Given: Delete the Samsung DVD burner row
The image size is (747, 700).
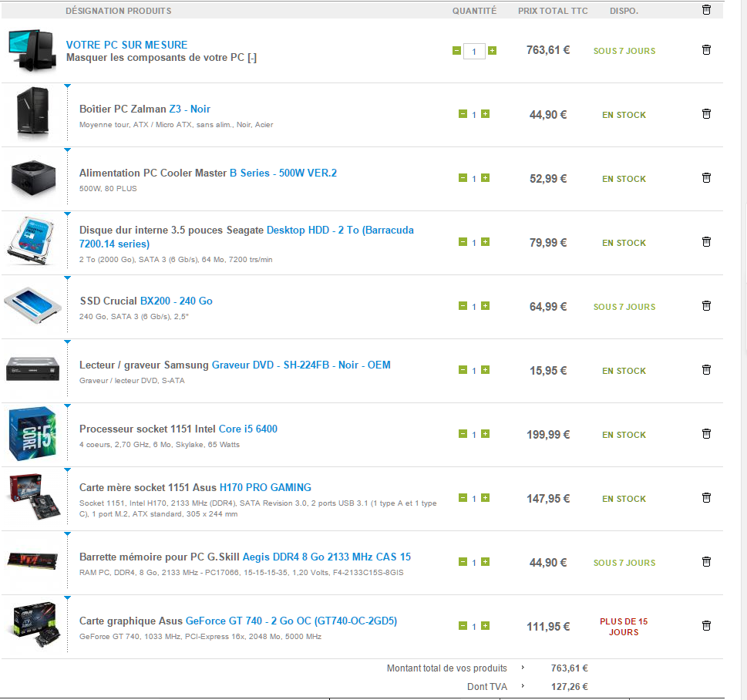Looking at the screenshot, I should coord(706,370).
